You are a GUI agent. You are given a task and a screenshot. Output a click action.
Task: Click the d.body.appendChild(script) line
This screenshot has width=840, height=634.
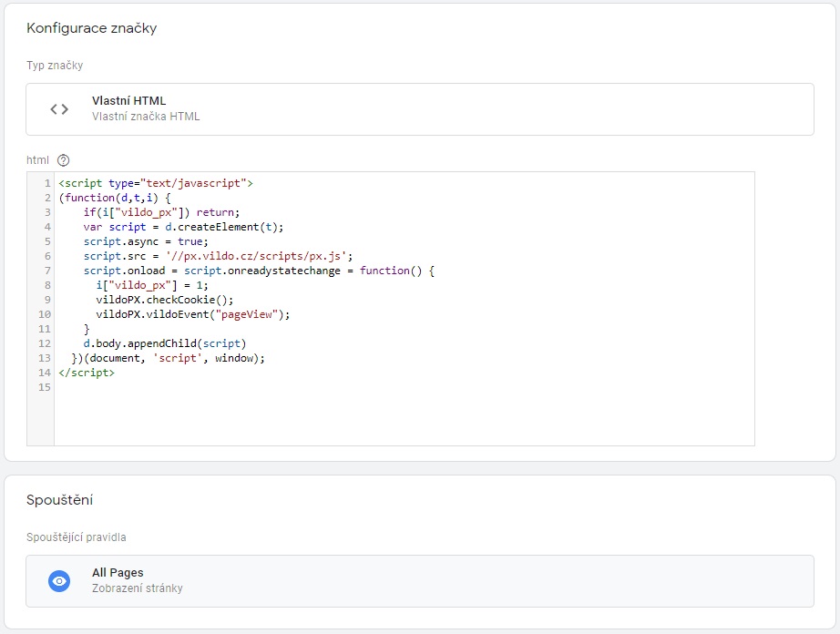tap(165, 343)
